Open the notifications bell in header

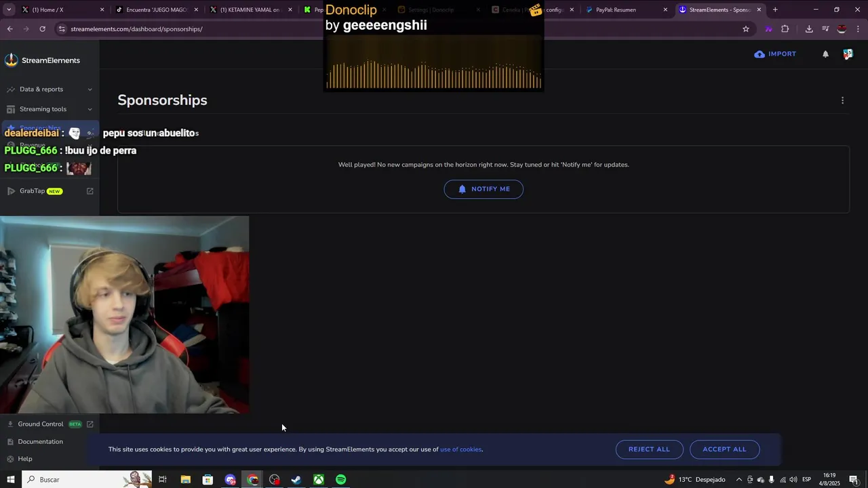(x=825, y=54)
